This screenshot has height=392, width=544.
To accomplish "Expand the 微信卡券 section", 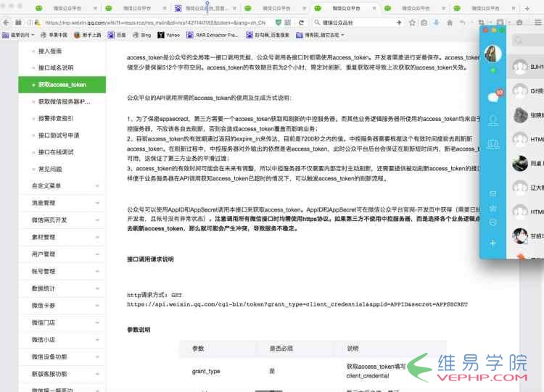I will tap(64, 305).
